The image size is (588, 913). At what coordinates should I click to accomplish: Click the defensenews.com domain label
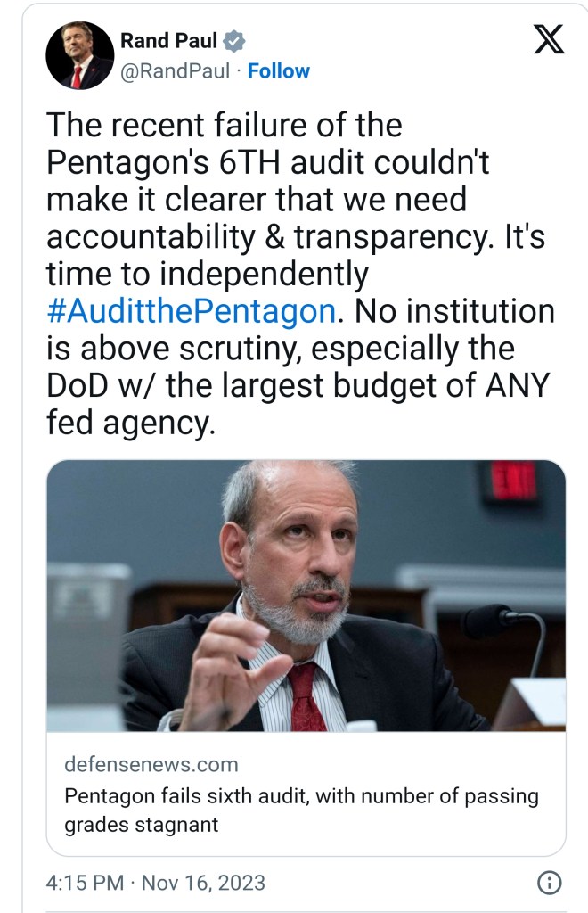pyautogui.click(x=151, y=764)
